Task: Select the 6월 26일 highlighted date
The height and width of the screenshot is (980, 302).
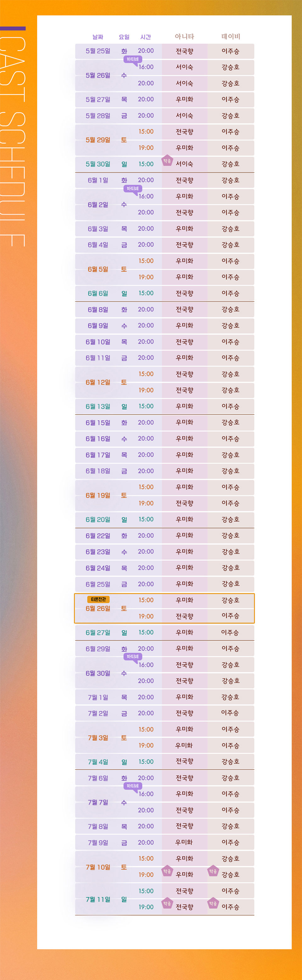Action: pyautogui.click(x=98, y=609)
